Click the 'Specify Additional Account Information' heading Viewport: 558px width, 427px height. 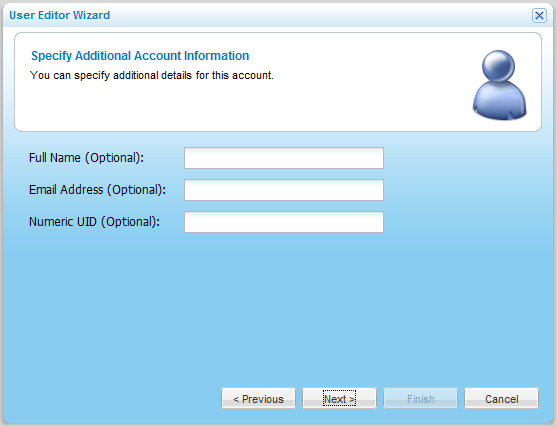(x=140, y=56)
